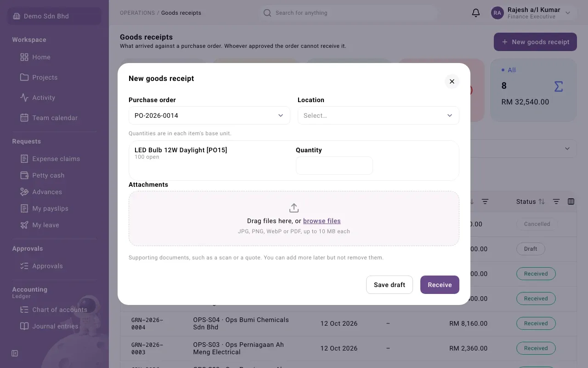Open the Purchase order dropdown
Screen dimensions: 588x368
(209, 115)
